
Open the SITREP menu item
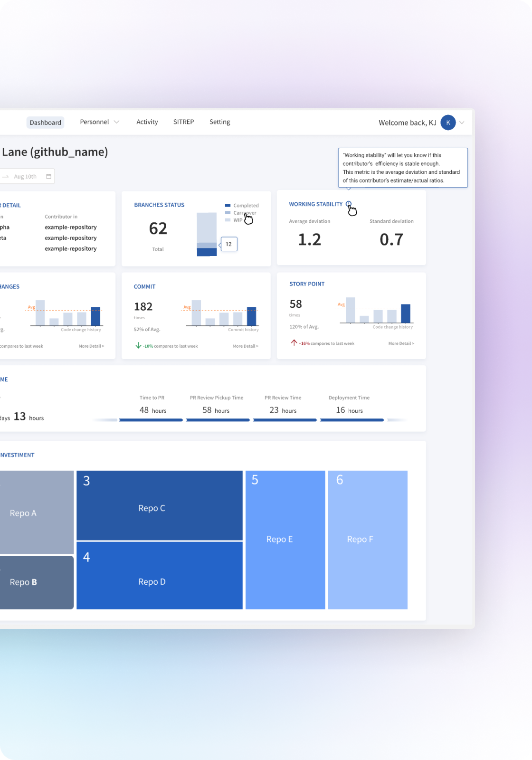pyautogui.click(x=183, y=122)
